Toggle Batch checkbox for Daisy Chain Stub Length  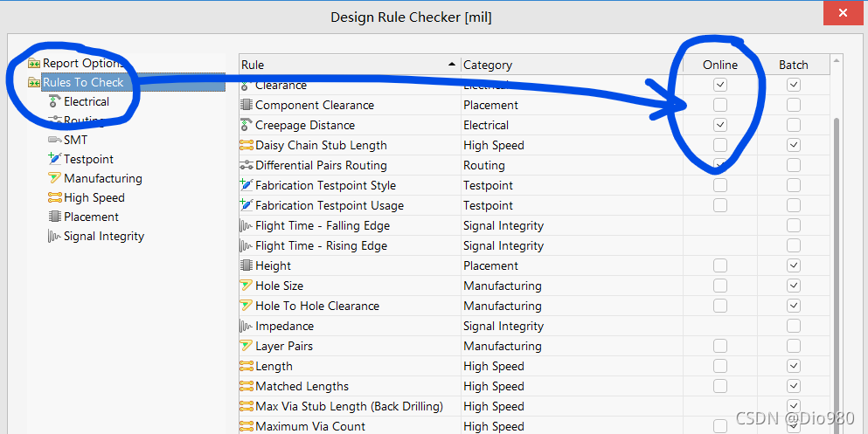794,146
